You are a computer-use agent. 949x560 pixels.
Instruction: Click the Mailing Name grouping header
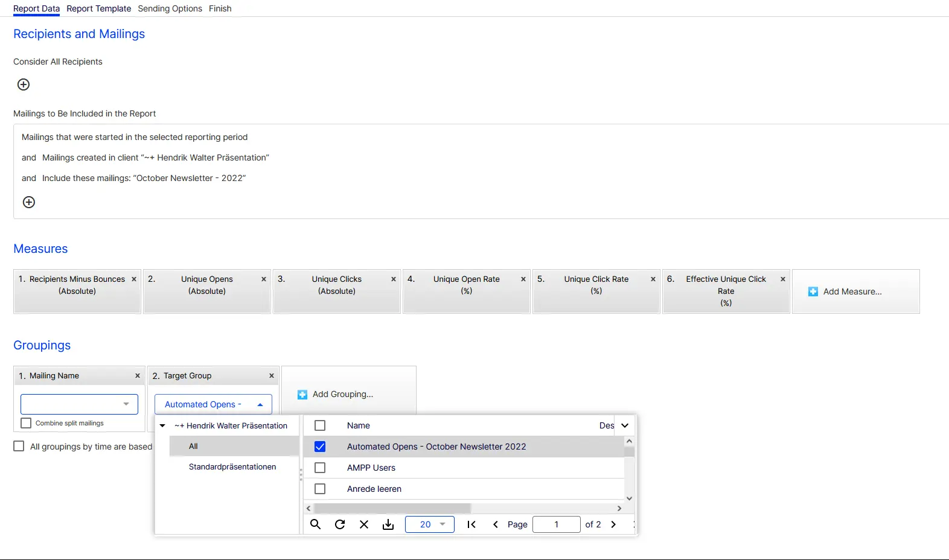tap(79, 375)
